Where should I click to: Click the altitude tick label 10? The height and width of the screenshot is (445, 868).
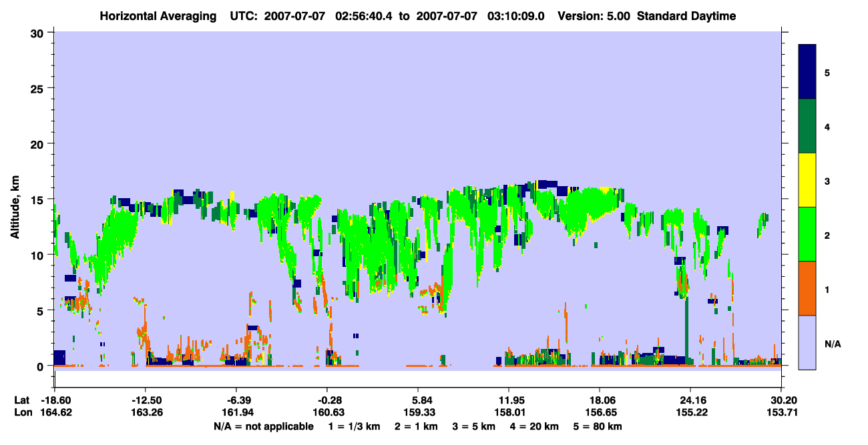click(x=39, y=255)
